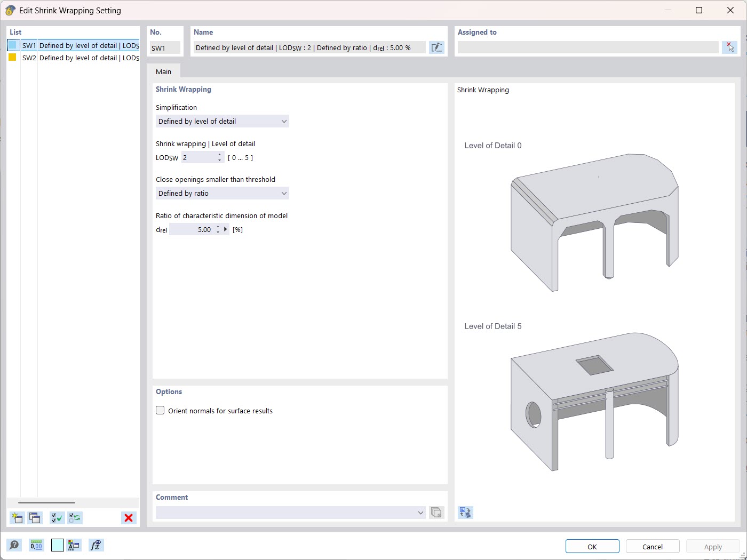Edit the setting name with the pencil icon
The height and width of the screenshot is (560, 747).
[x=436, y=47]
